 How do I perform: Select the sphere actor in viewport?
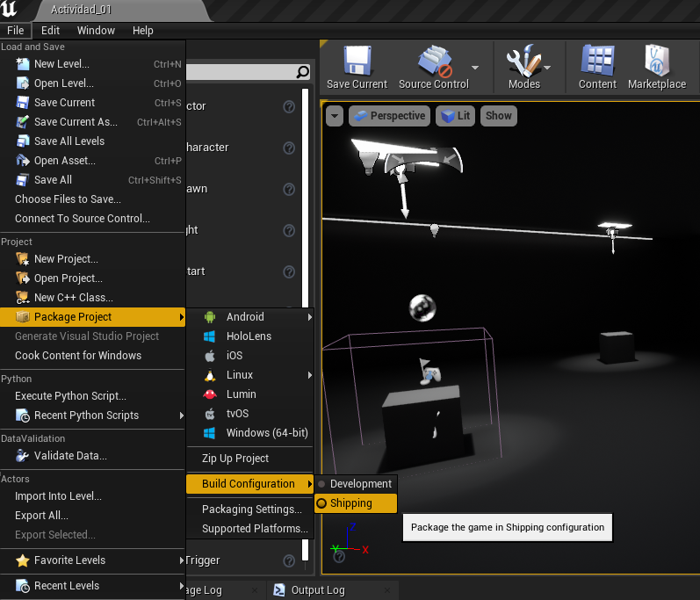tap(422, 307)
